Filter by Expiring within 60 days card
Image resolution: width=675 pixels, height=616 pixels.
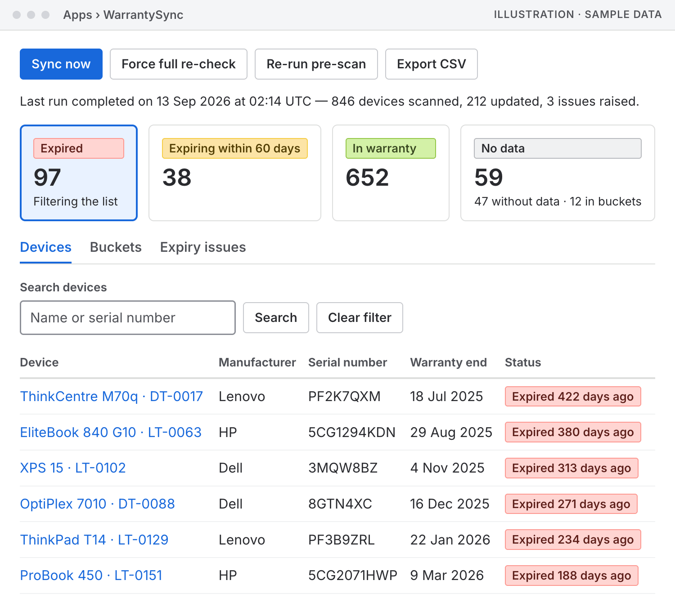click(x=235, y=173)
